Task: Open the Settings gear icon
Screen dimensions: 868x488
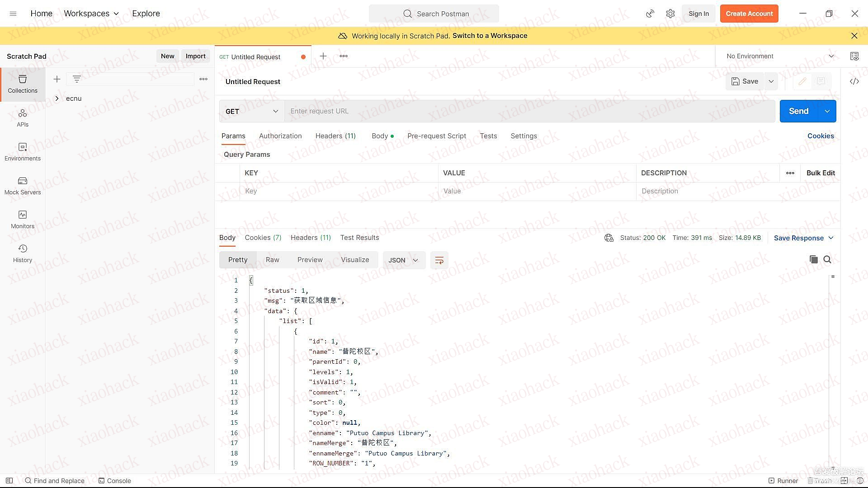Action: coord(670,14)
